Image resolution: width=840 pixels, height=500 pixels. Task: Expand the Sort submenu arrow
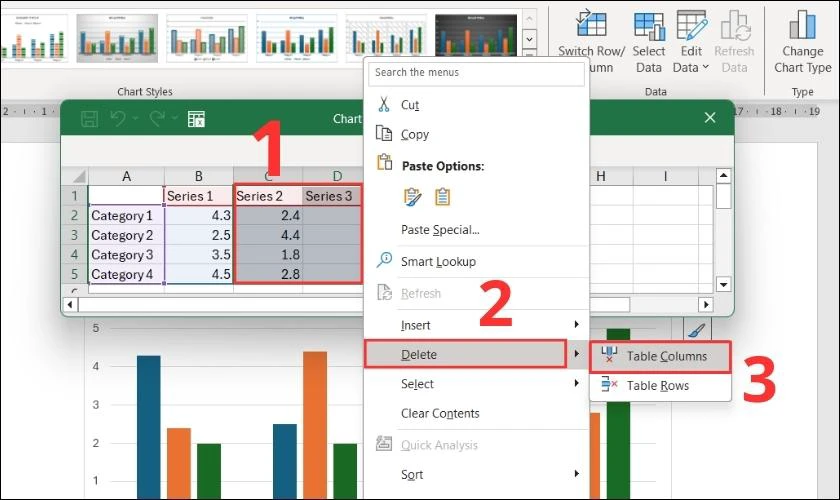coord(576,473)
